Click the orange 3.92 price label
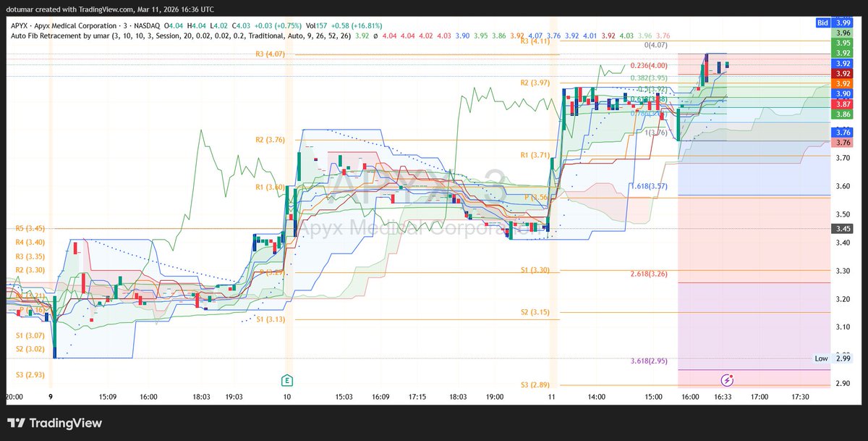Viewport: 868px width, 441px height. [x=843, y=83]
